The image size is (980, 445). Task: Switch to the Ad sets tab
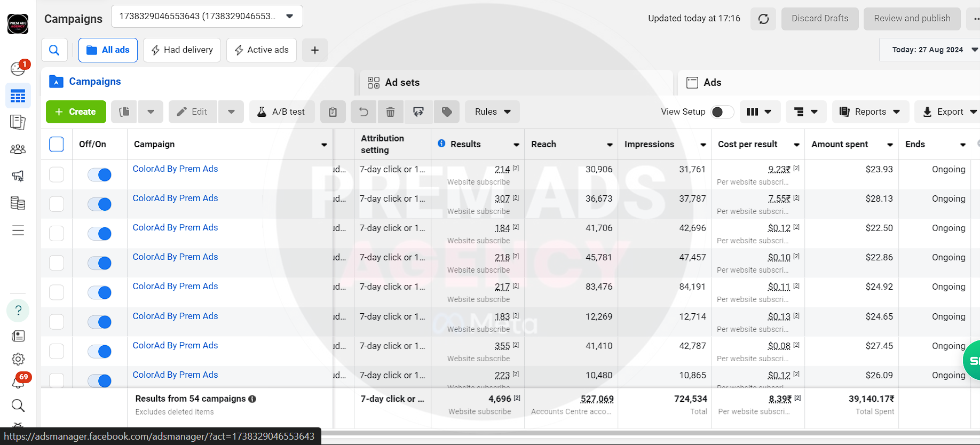[x=516, y=83]
